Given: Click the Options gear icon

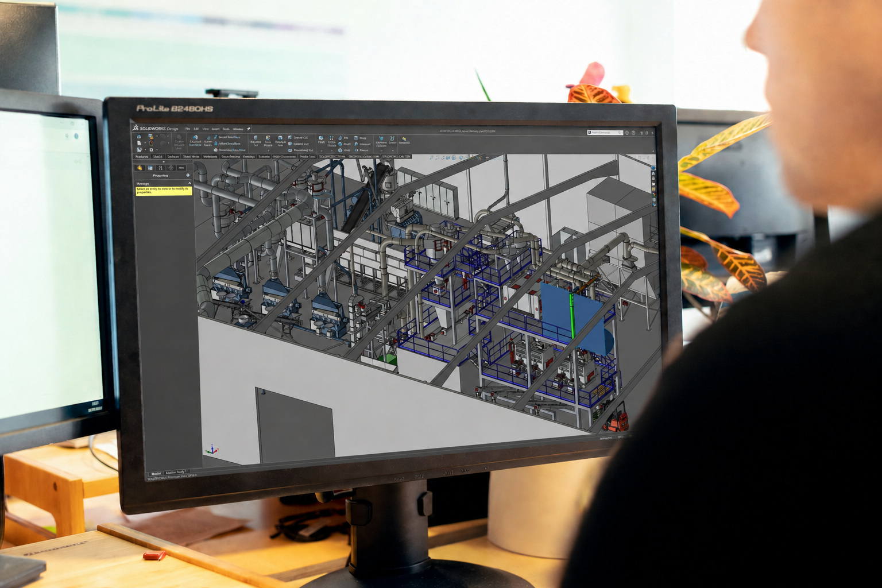Looking at the screenshot, I should point(151,150).
